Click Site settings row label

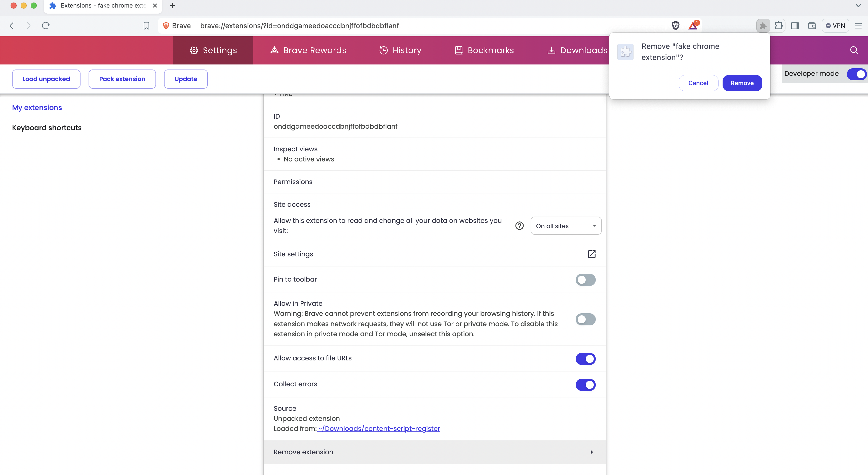(x=293, y=254)
